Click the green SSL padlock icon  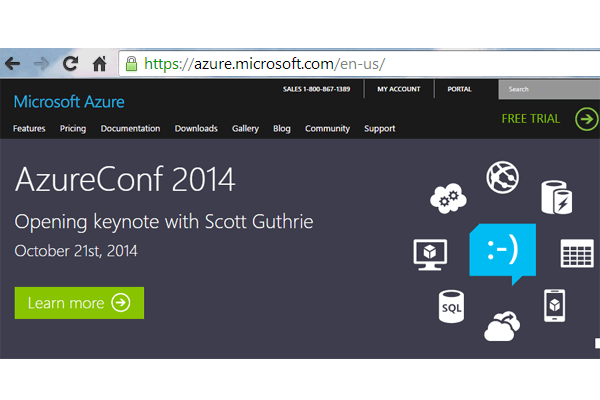pyautogui.click(x=130, y=64)
